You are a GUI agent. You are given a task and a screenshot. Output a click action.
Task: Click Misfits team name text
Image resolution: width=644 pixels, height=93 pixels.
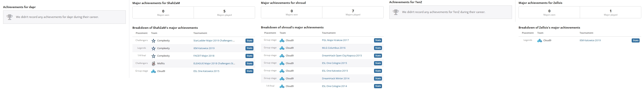(161, 63)
